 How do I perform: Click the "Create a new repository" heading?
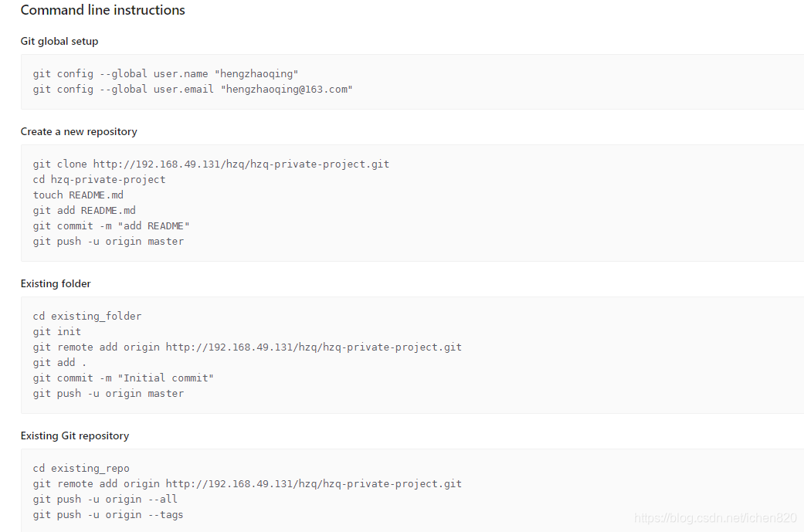(79, 131)
